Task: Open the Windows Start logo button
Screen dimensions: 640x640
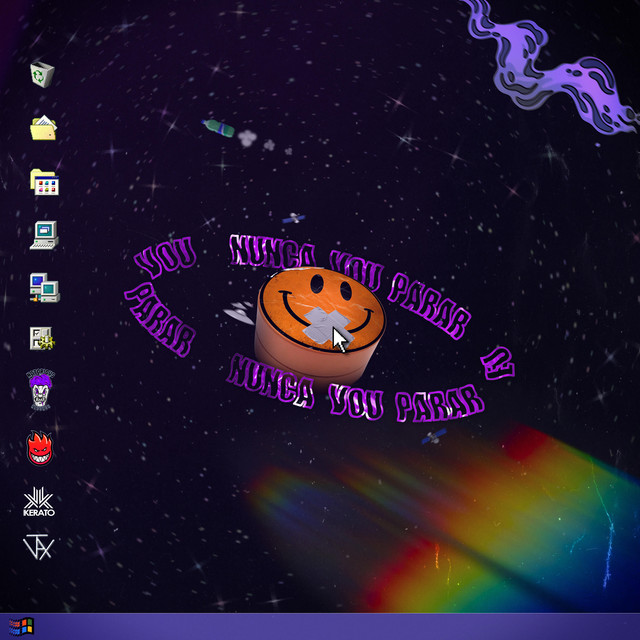Action: pyautogui.click(x=21, y=627)
